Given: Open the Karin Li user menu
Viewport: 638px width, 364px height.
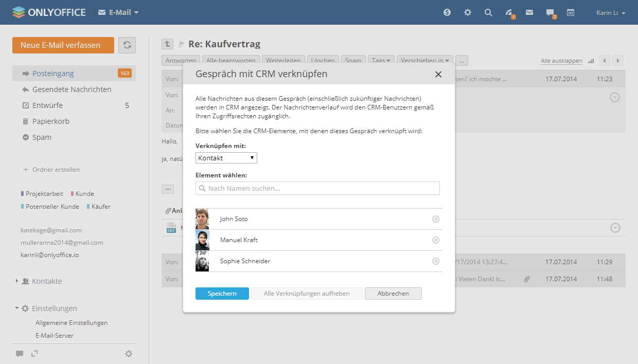Looking at the screenshot, I should [610, 13].
